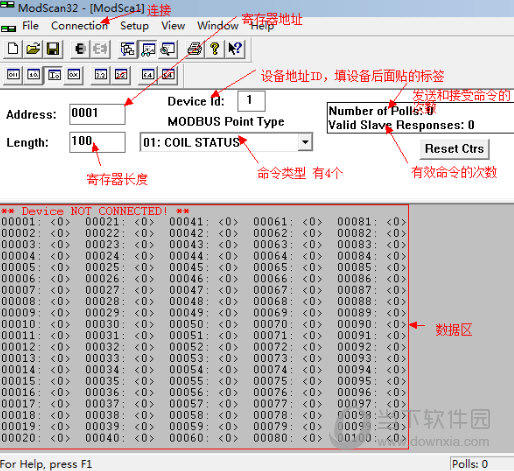Switch display to hex 0x format icon
The width and height of the screenshot is (514, 471).
point(74,75)
